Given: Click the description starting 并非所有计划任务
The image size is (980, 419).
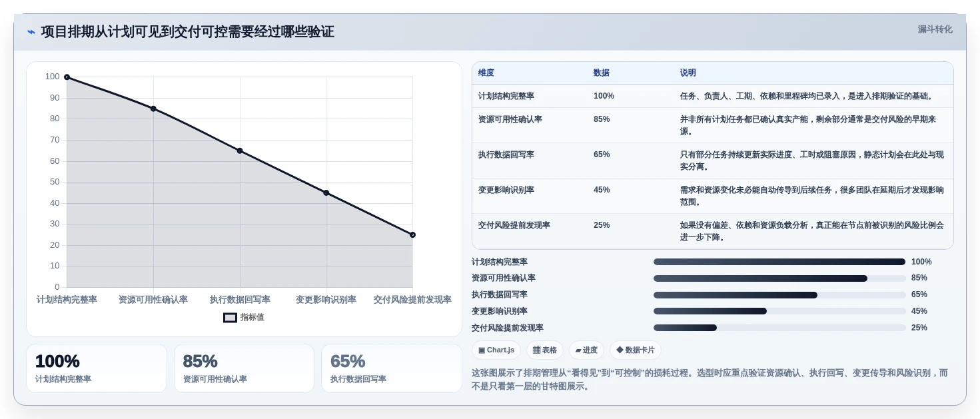Looking at the screenshot, I should (808, 125).
